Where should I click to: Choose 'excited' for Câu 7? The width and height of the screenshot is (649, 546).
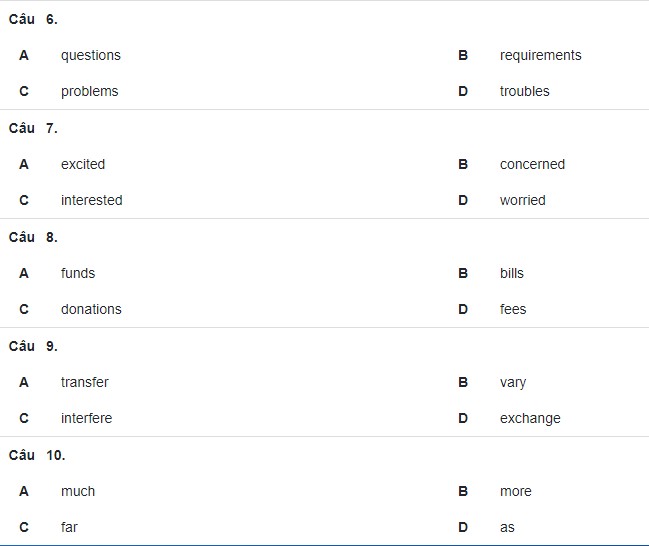[x=83, y=164]
